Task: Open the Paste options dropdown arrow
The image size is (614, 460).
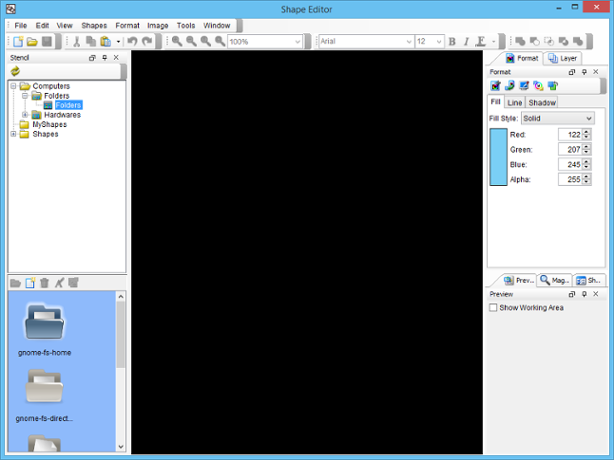Action: pyautogui.click(x=118, y=41)
